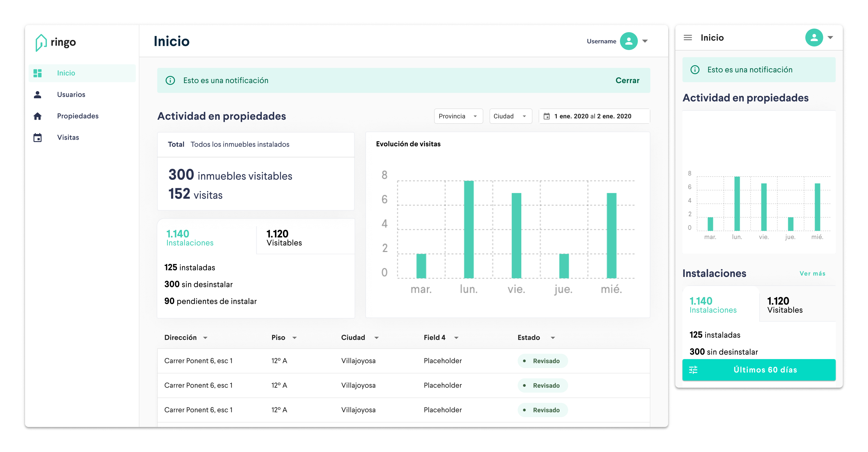868x452 pixels.
Task: Click the info icon in desktop notification
Action: pos(170,81)
